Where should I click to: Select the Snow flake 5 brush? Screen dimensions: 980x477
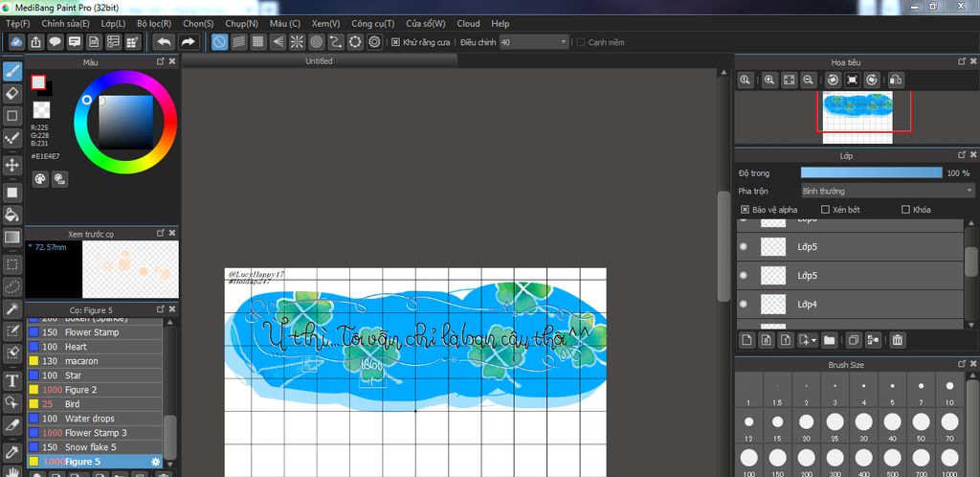(95, 447)
